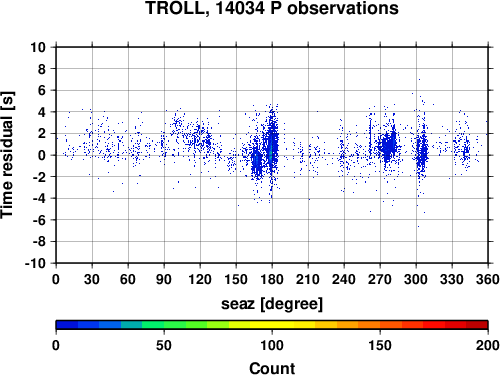Click the dark red end of colorbar
500x375 pixels.
click(477, 325)
